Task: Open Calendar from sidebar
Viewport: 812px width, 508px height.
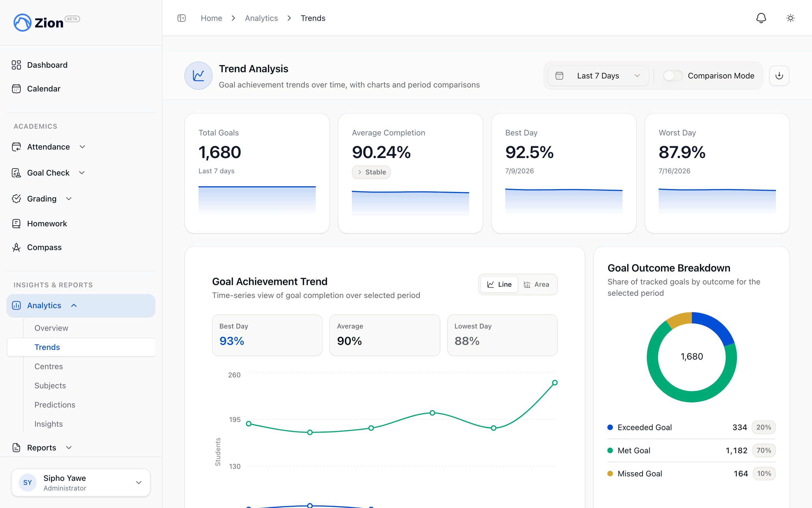Action: coord(44,89)
